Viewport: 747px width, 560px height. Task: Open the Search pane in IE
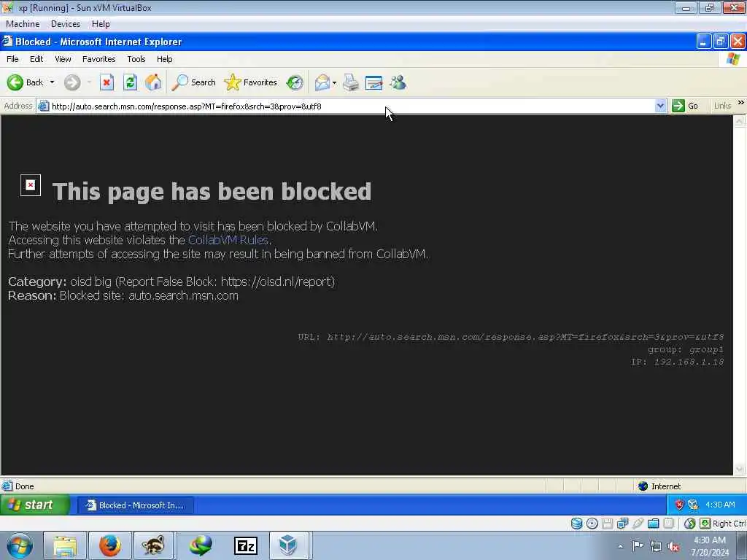point(194,82)
